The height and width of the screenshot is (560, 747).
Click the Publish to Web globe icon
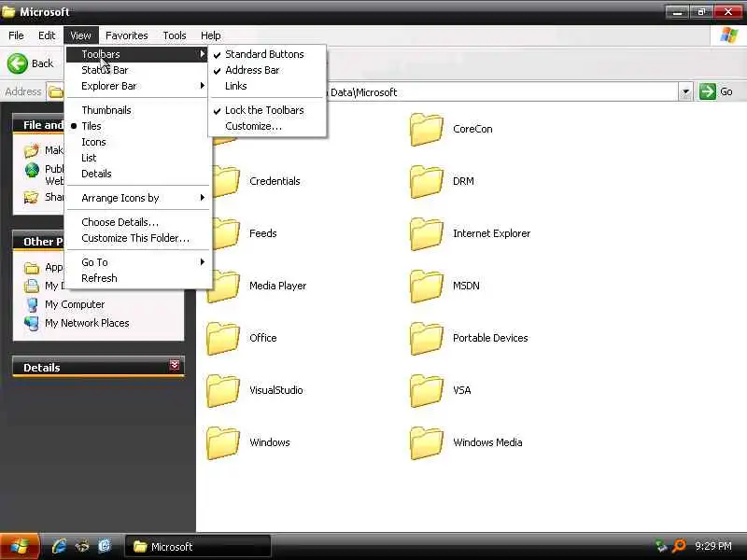point(32,170)
